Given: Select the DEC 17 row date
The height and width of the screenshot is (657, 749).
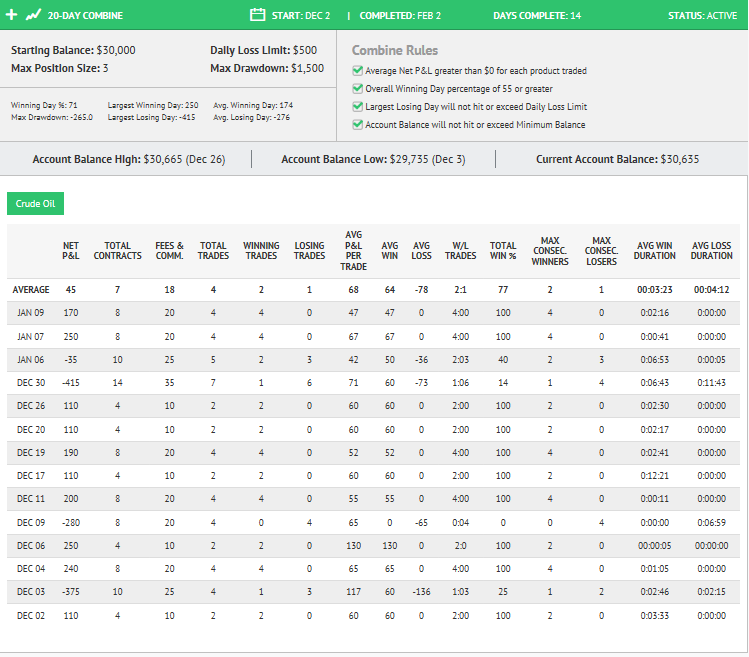Looking at the screenshot, I should pos(31,475).
